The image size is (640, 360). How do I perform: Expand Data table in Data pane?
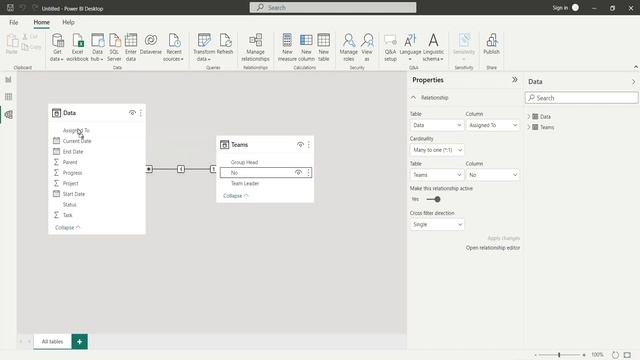[529, 117]
